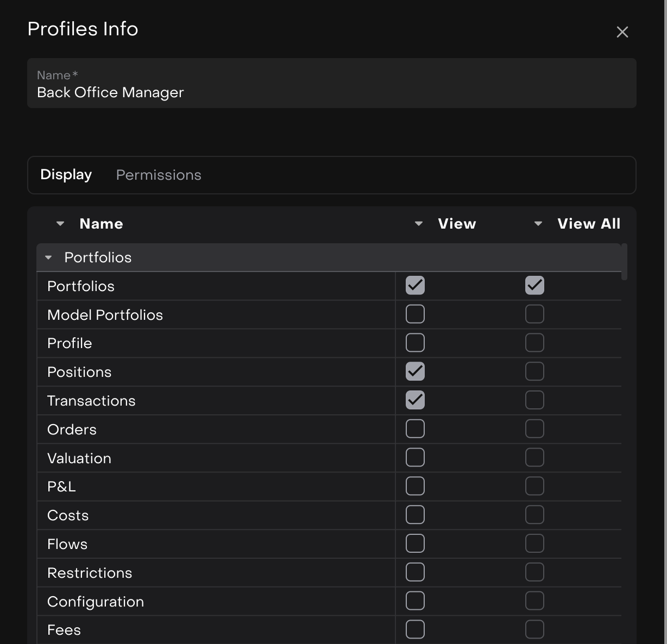Enable View All for Costs row
Screen dimensions: 667x644
534,515
